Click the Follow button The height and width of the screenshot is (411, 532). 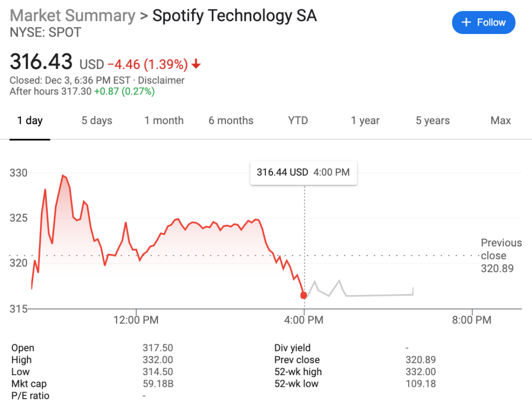pos(483,23)
